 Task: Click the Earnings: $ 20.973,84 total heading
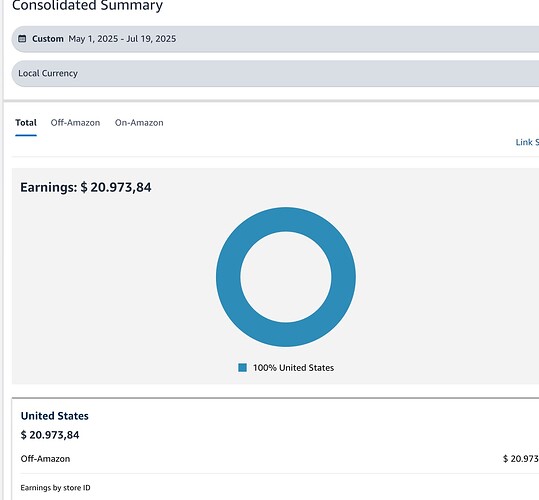[x=86, y=187]
